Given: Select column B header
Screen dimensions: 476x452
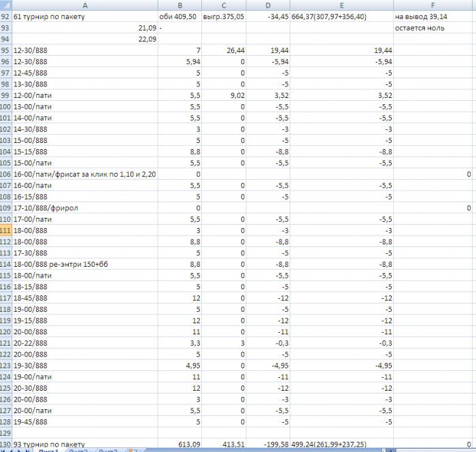Looking at the screenshot, I should coord(180,5).
